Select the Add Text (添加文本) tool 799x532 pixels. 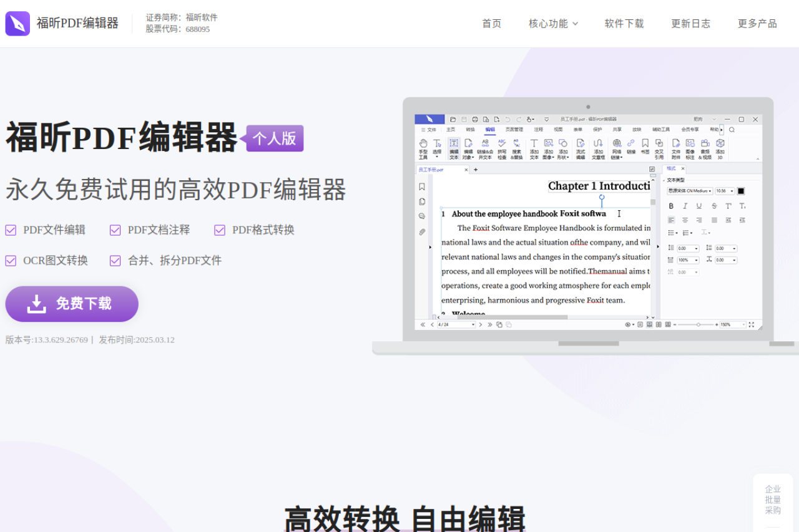click(x=534, y=149)
